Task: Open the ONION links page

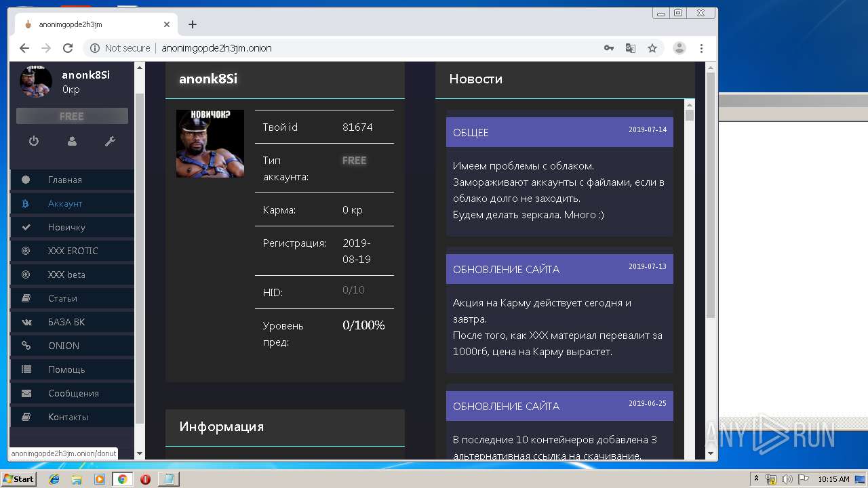Action: [72, 346]
